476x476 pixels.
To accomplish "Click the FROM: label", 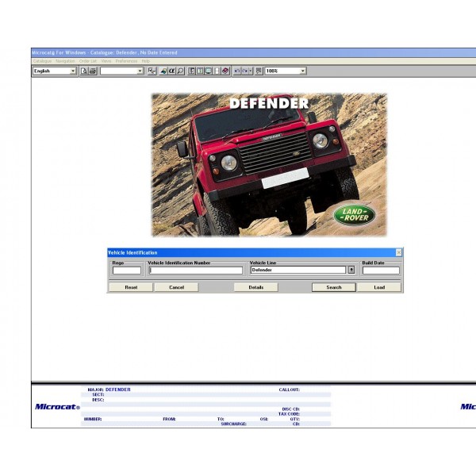I will click(169, 419).
